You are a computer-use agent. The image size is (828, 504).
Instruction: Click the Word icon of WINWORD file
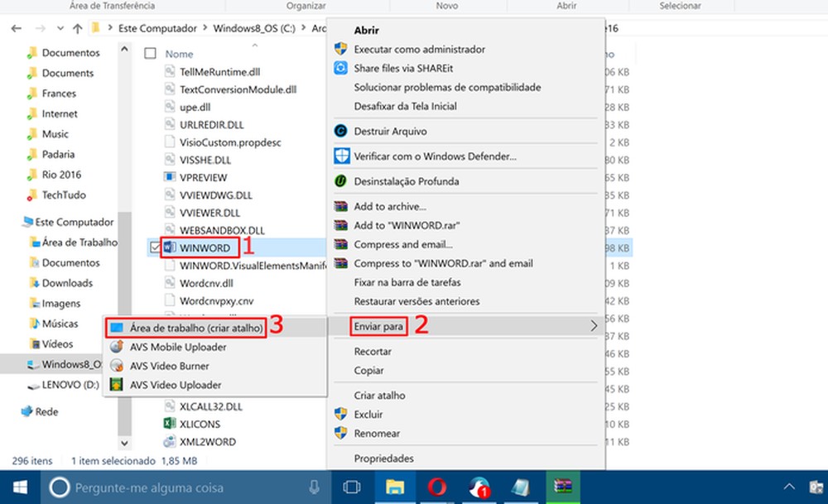click(170, 247)
